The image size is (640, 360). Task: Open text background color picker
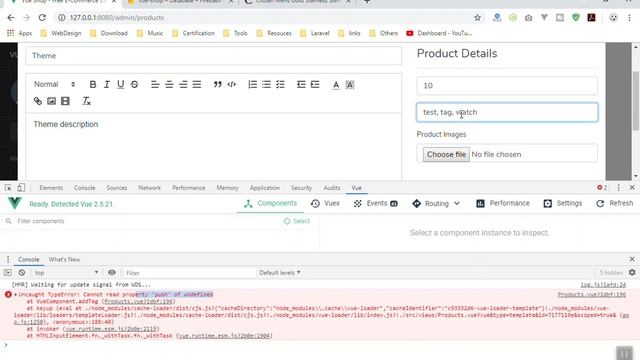click(x=350, y=84)
